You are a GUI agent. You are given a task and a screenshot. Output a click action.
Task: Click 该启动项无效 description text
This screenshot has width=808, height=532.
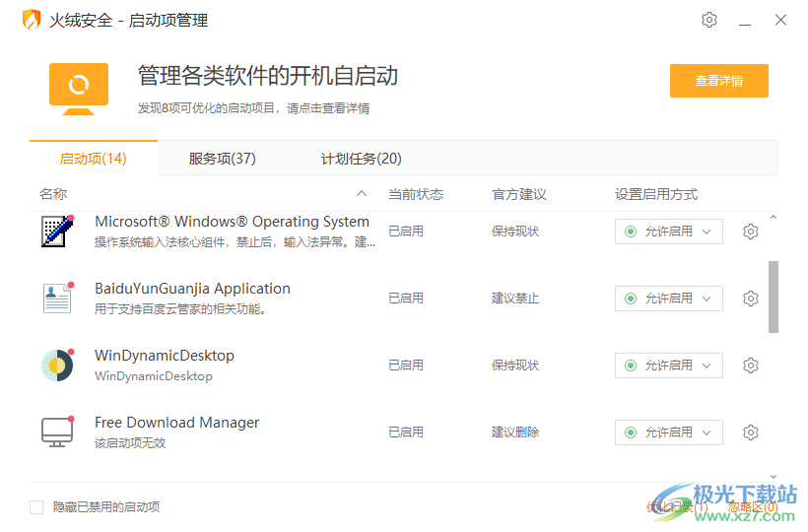pos(130,443)
